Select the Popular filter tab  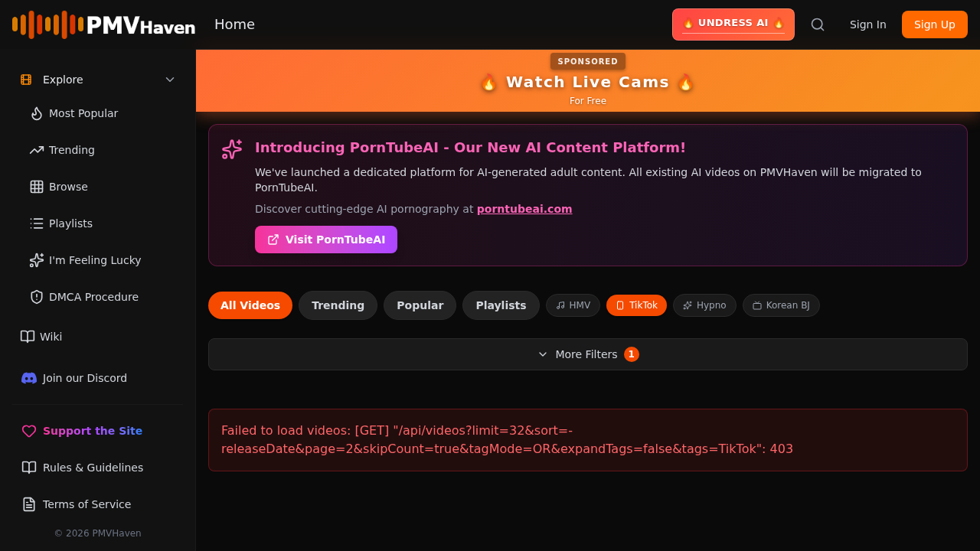click(420, 305)
